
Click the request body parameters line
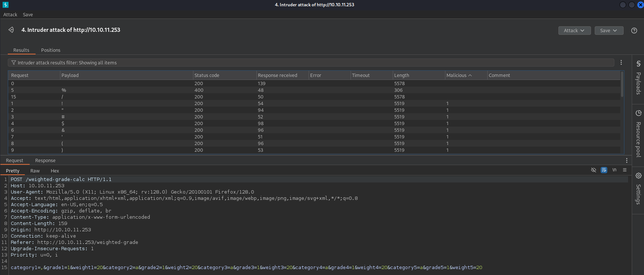pos(246,267)
